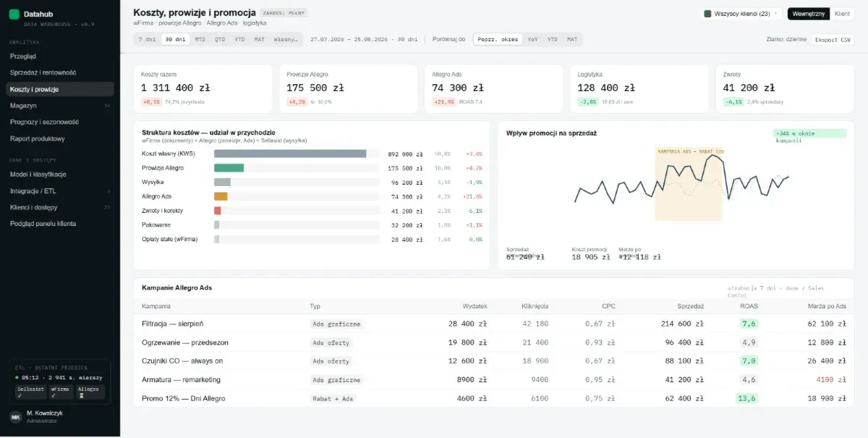The height and width of the screenshot is (438, 868).
Task: Click the Koszt własny (KWS) bar
Action: pos(290,153)
